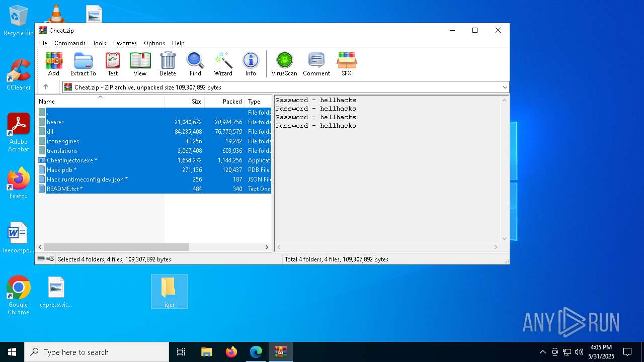Sort by the Packed column header
This screenshot has height=362, width=644.
click(225, 101)
